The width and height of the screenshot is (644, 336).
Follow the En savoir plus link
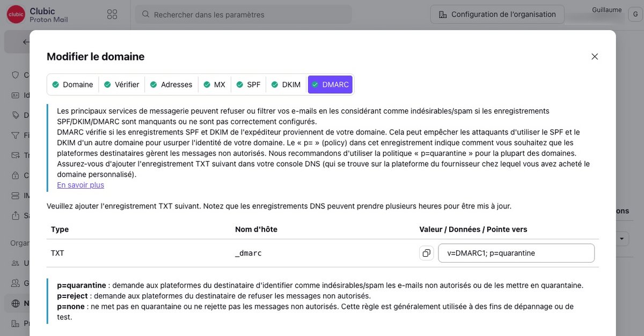[80, 185]
